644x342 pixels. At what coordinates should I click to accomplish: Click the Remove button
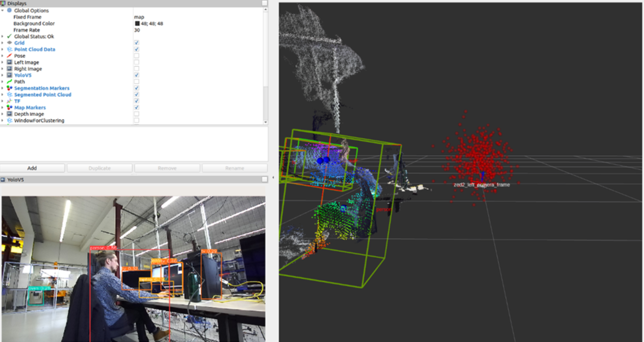pyautogui.click(x=167, y=168)
